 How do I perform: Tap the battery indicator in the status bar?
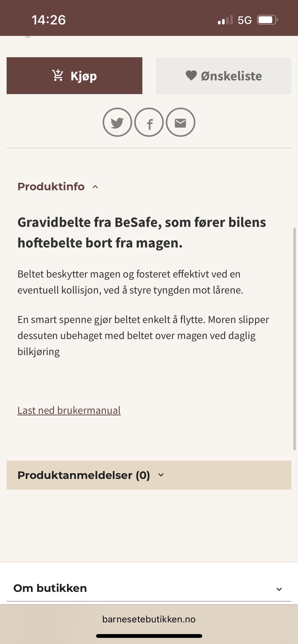click(x=266, y=19)
